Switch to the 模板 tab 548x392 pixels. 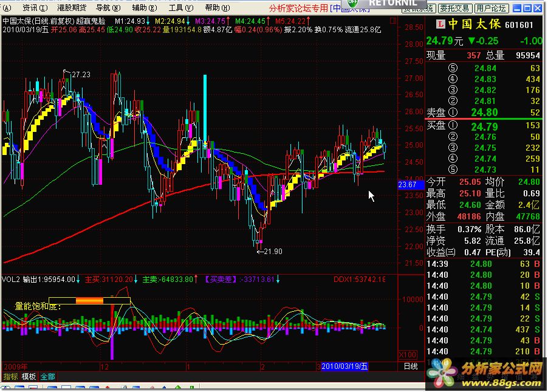(29, 377)
